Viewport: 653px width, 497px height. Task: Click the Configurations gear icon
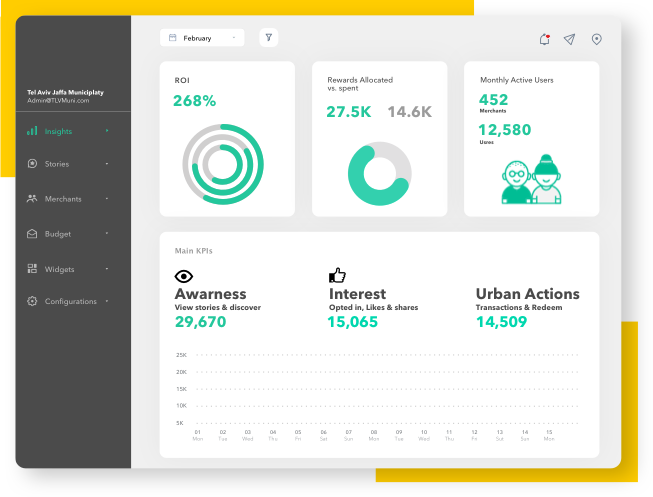[x=32, y=301]
